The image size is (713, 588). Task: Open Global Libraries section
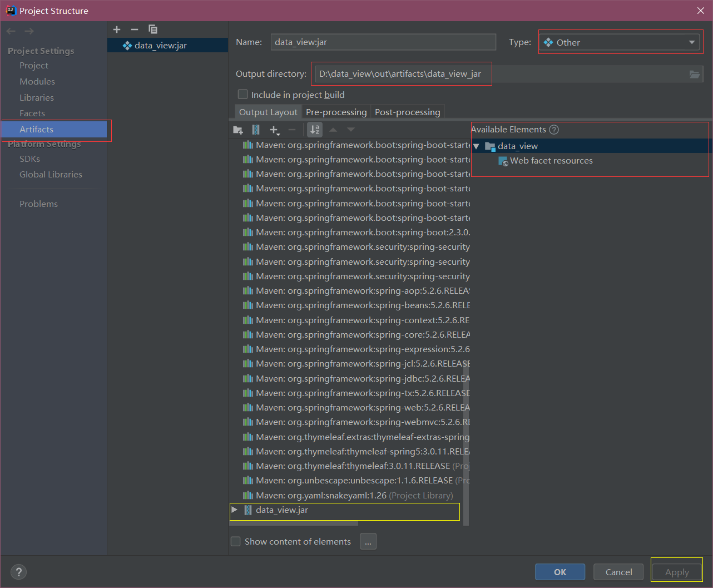51,175
